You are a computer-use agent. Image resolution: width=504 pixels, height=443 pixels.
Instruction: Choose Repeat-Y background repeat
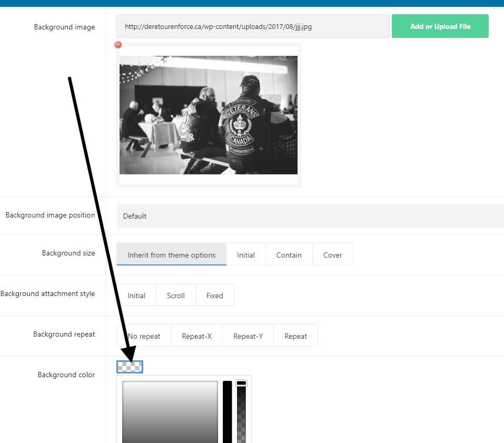(248, 336)
